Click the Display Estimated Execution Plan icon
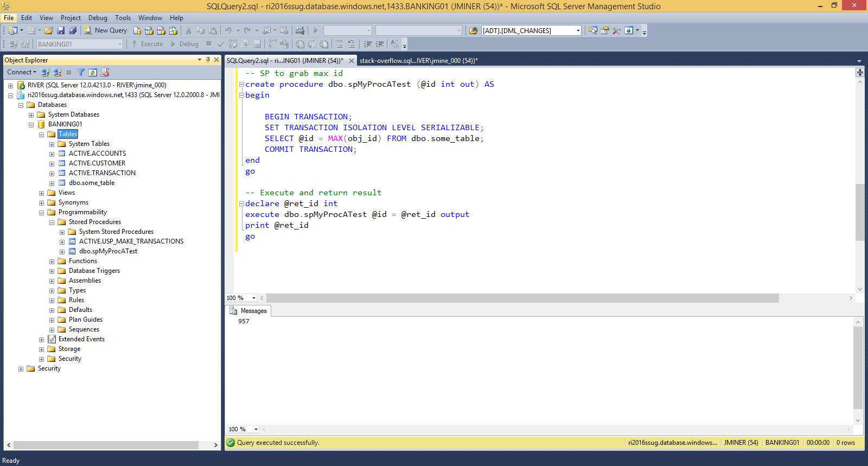 [x=233, y=44]
